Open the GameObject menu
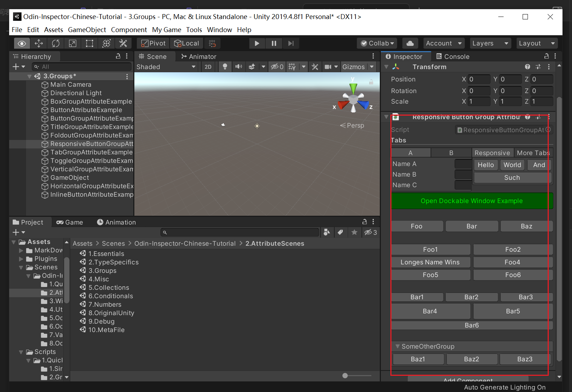This screenshot has width=572, height=392. click(x=87, y=30)
